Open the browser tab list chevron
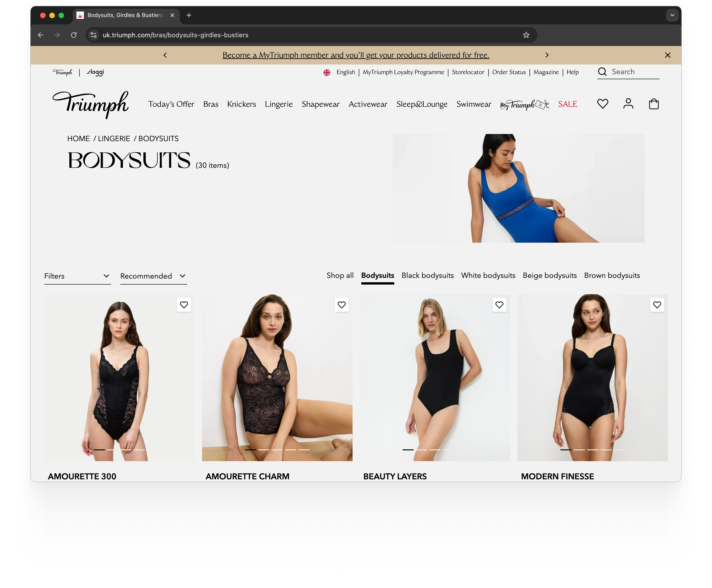The image size is (712, 588). 672,15
